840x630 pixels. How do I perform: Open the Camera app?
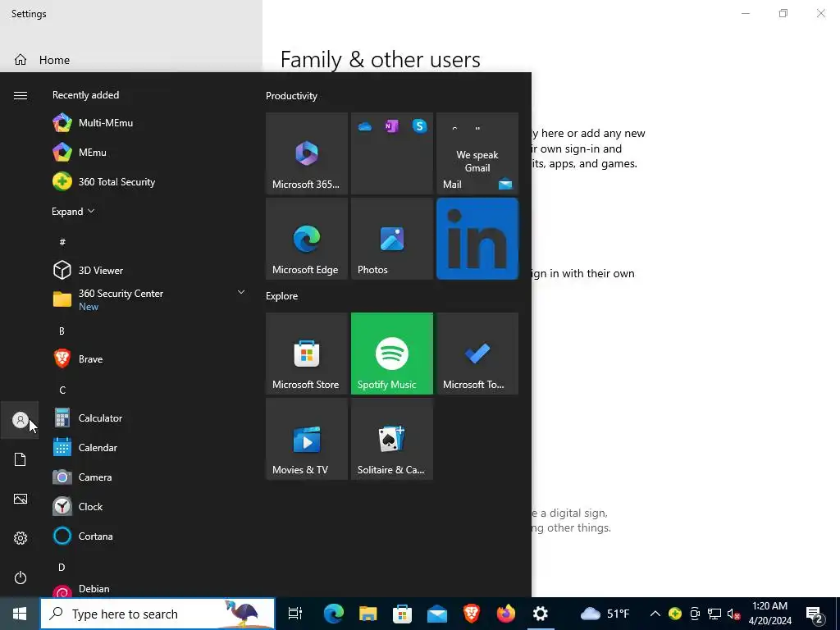click(148, 477)
